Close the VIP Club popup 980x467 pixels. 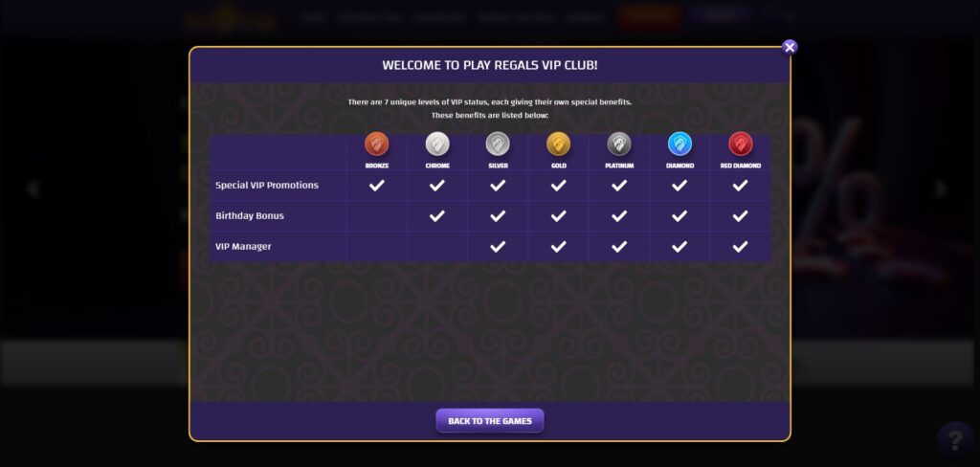point(790,47)
